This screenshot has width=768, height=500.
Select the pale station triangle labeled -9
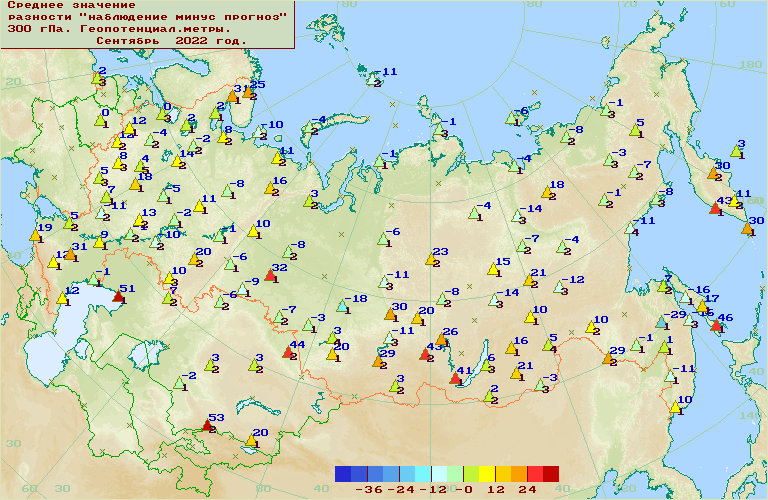click(242, 289)
